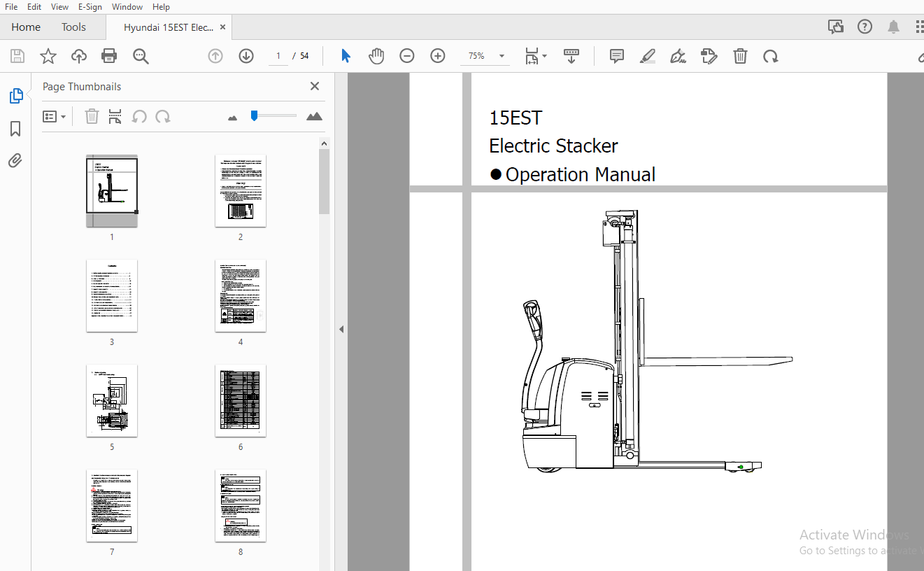
Task: Rotate the page clockwise in toolbar
Action: pos(771,56)
